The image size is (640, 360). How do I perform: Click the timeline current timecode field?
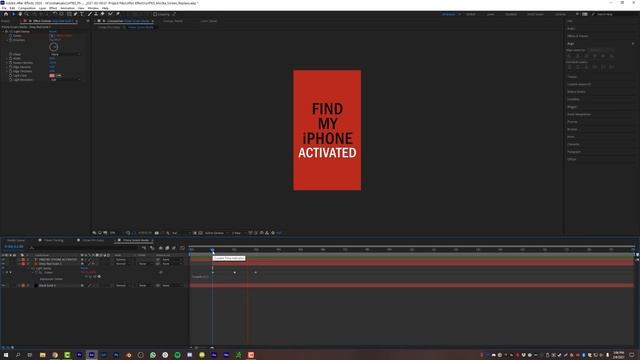coord(14,247)
